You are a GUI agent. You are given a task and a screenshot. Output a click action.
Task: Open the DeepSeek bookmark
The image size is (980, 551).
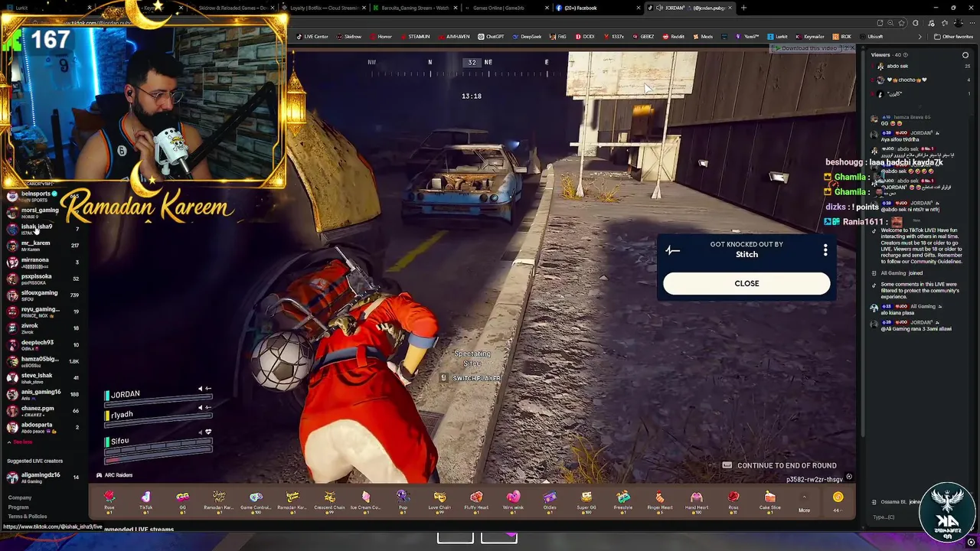[x=527, y=37]
